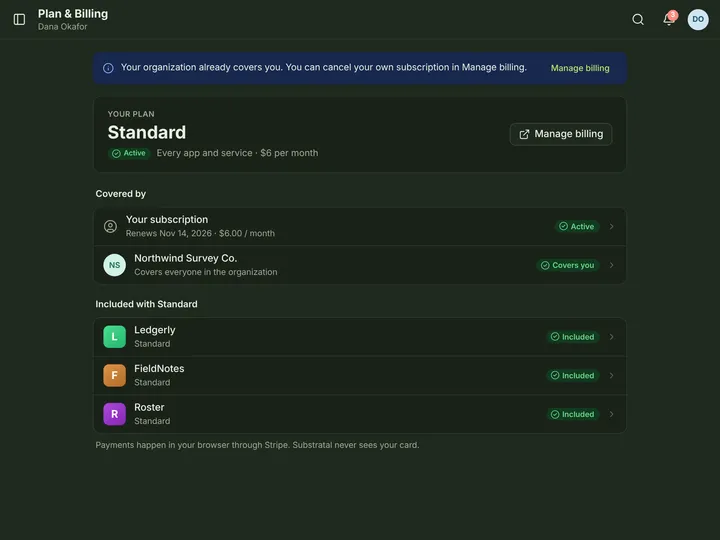Click the Stripe payments footer note
The image size is (720, 540).
257,445
